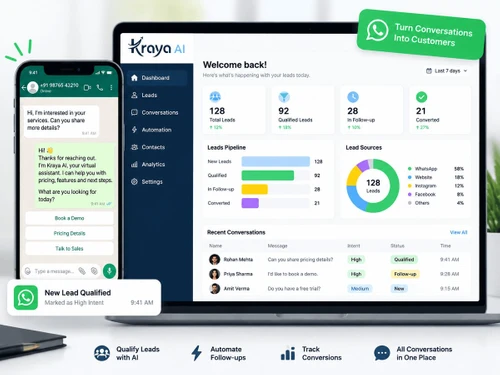The height and width of the screenshot is (375, 500).
Task: Open Priya Sharma's conversation row
Action: 337,274
